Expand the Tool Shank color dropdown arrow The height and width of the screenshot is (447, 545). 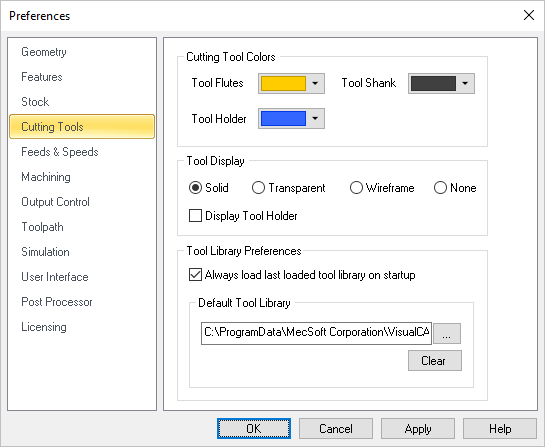tap(465, 83)
